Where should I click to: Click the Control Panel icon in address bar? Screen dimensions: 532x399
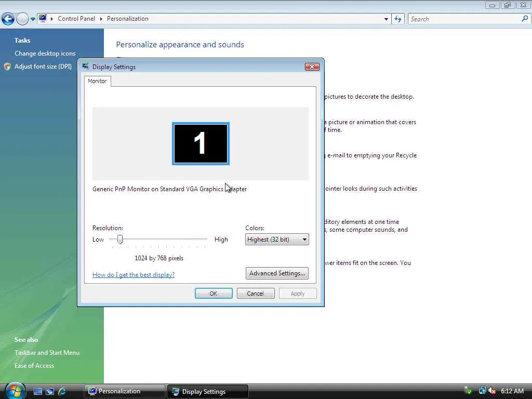(43, 18)
